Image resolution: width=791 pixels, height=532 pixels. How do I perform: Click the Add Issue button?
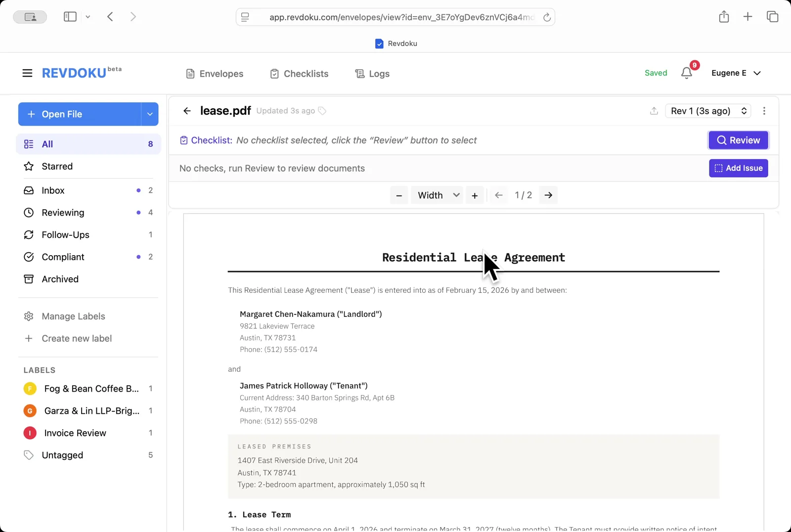[738, 168]
